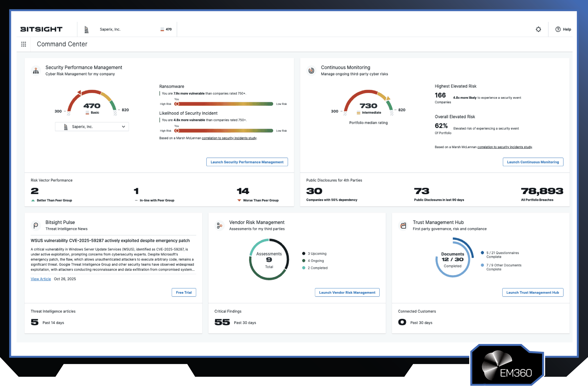Click the Help question mark icon
Screen dimensions: 588x392
(558, 29)
